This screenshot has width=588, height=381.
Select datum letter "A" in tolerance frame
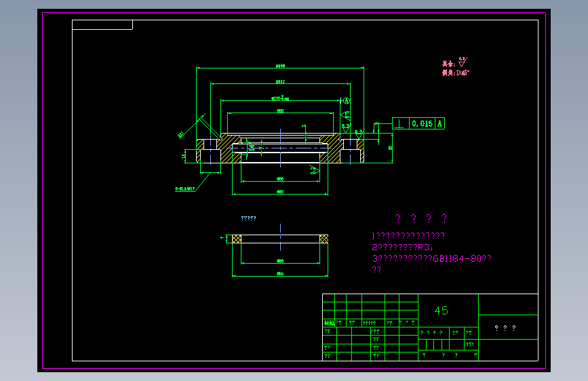(440, 123)
